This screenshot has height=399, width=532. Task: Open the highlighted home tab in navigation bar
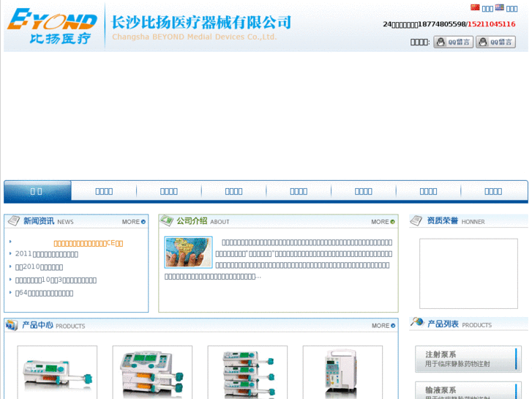pyautogui.click(x=37, y=191)
